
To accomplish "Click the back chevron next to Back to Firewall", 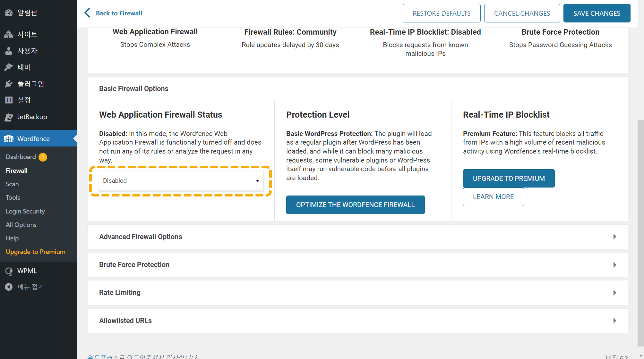I will (87, 13).
